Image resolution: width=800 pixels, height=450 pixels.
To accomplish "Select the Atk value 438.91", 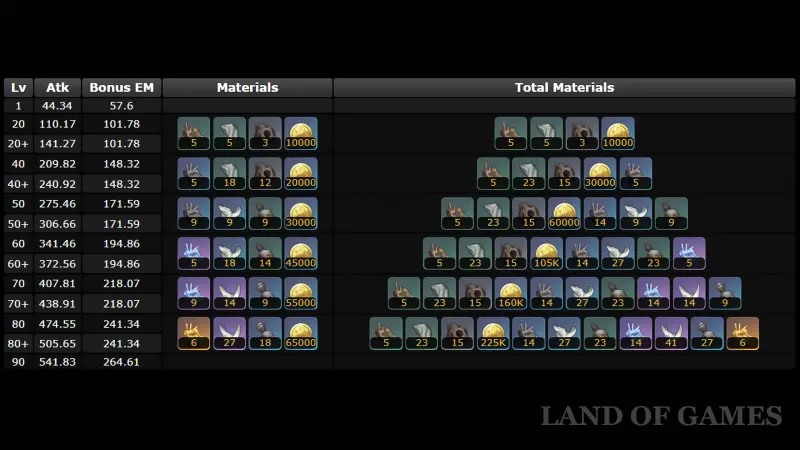I will click(57, 304).
